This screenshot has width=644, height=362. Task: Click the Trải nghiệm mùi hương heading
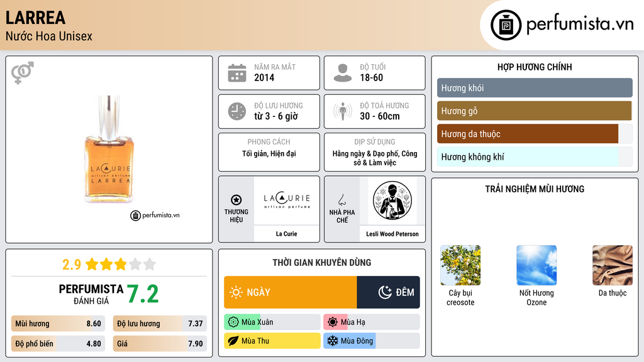coord(535,189)
